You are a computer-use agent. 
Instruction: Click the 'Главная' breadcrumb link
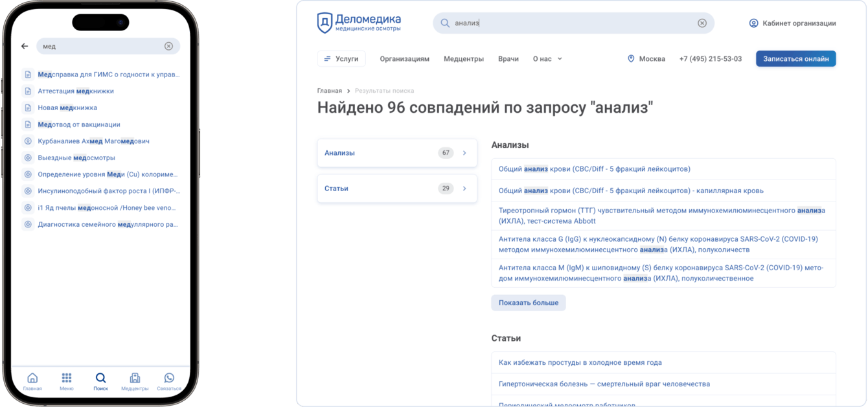[330, 91]
